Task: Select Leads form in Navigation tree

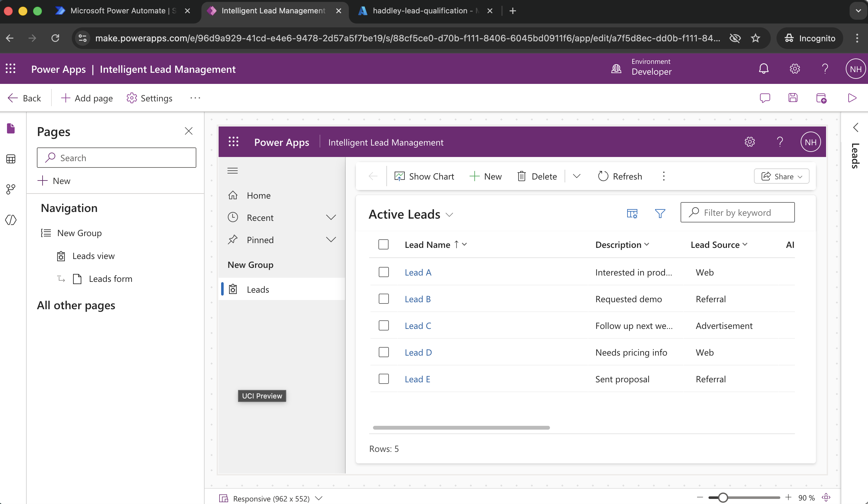Action: pyautogui.click(x=110, y=279)
